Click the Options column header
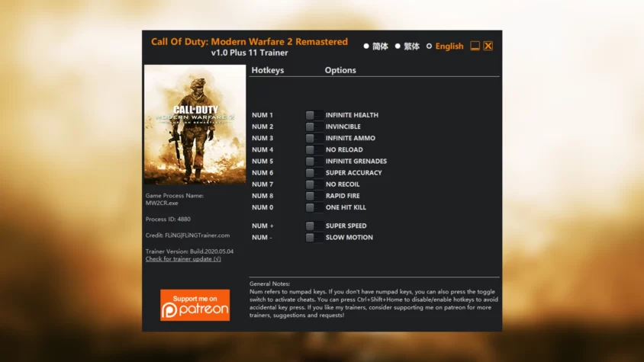The width and height of the screenshot is (644, 362). 340,70
